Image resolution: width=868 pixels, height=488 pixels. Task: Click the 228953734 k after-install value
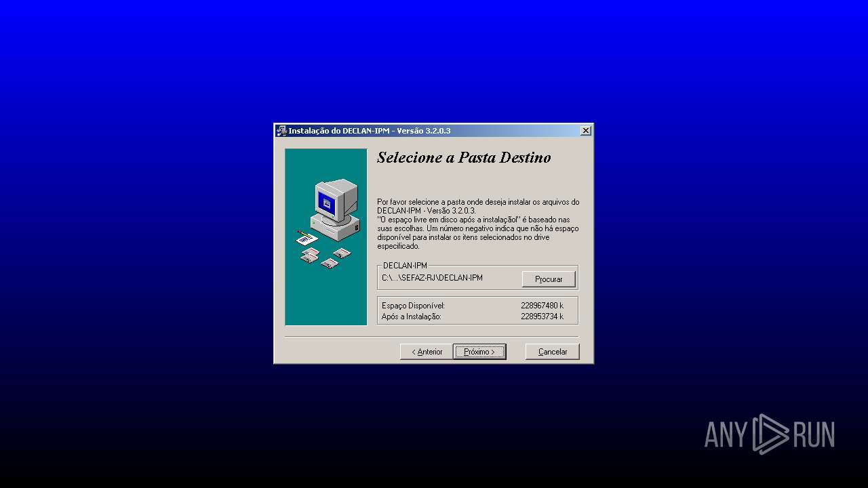pos(542,317)
